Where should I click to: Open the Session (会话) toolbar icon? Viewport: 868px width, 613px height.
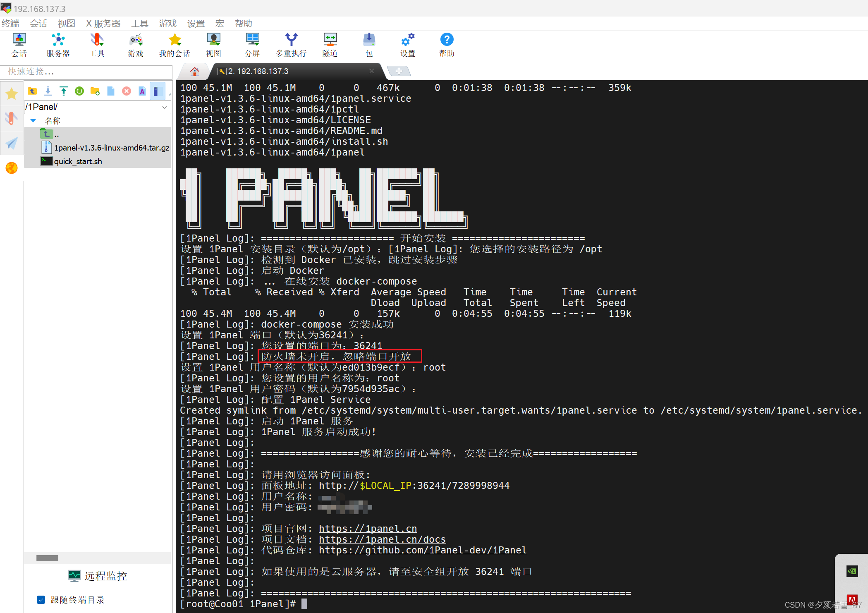click(19, 45)
